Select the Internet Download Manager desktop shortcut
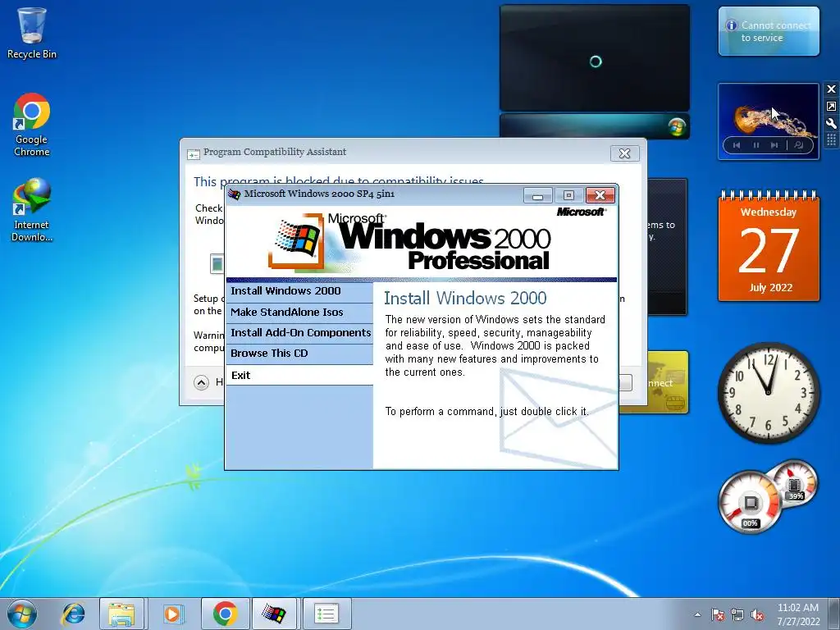Viewport: 840px width, 630px height. tap(32, 210)
